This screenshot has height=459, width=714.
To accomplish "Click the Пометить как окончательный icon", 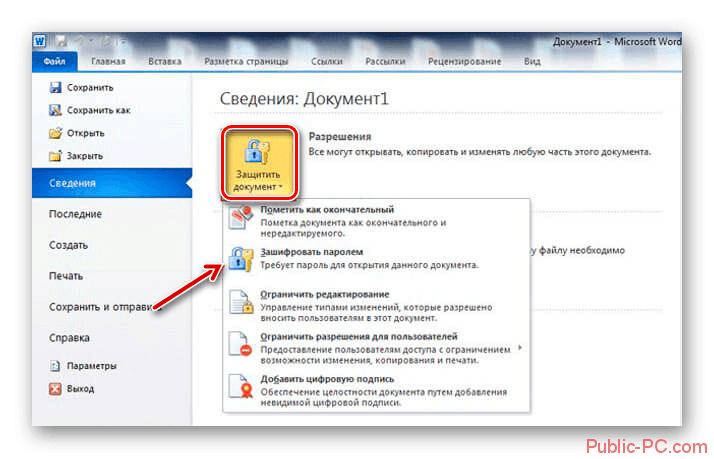I will coord(240,217).
